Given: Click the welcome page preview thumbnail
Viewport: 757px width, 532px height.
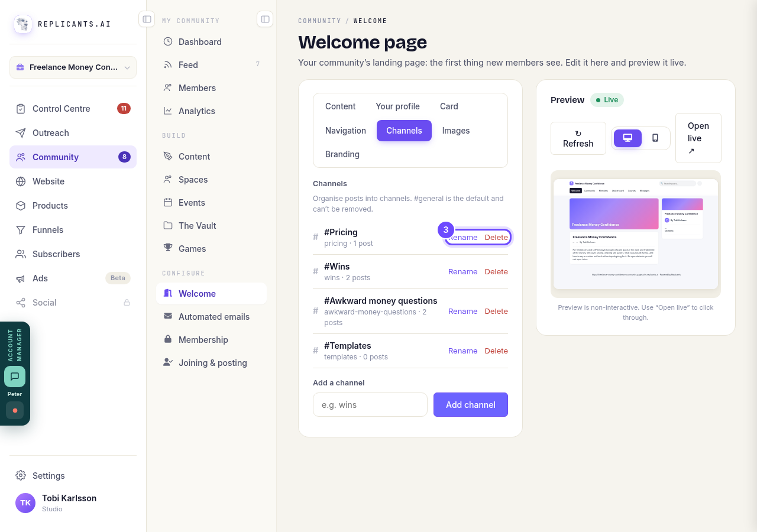Looking at the screenshot, I should [x=636, y=234].
